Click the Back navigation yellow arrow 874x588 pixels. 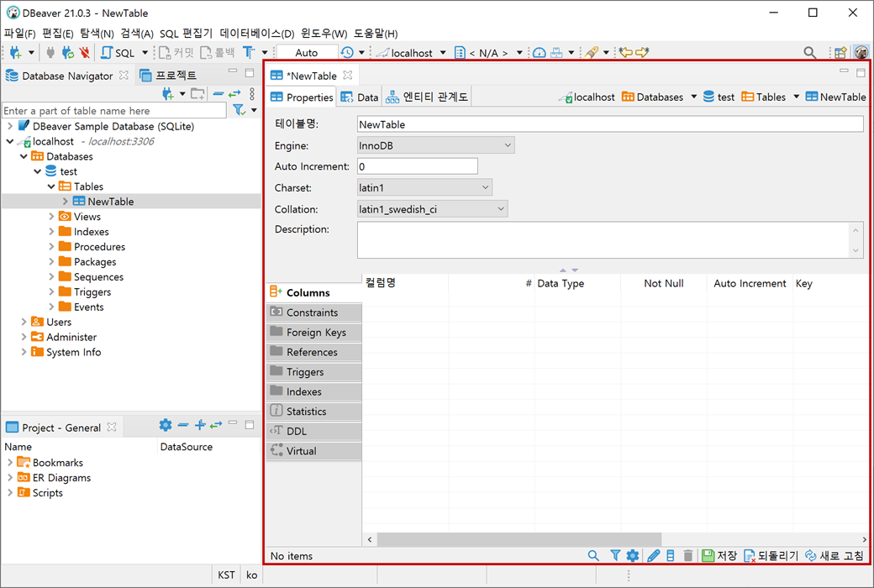point(626,52)
